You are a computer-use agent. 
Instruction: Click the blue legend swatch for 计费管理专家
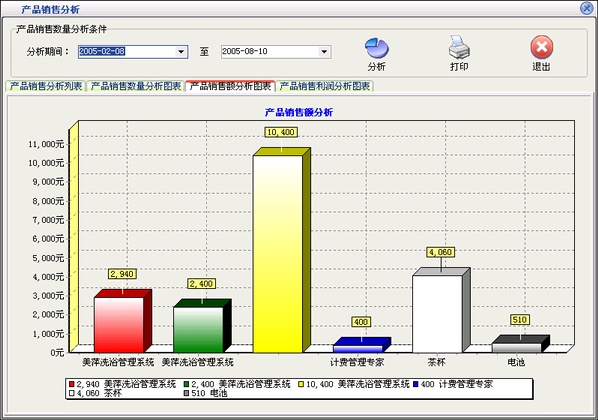point(416,384)
